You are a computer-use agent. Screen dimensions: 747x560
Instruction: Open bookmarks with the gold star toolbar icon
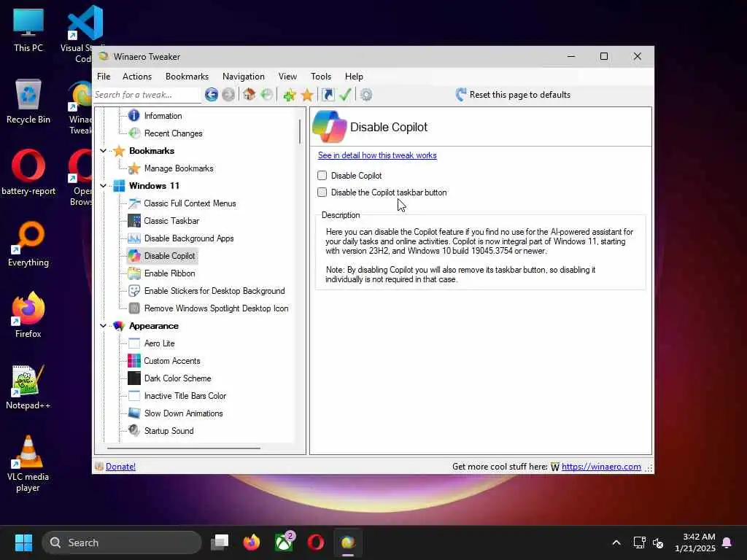pyautogui.click(x=307, y=95)
